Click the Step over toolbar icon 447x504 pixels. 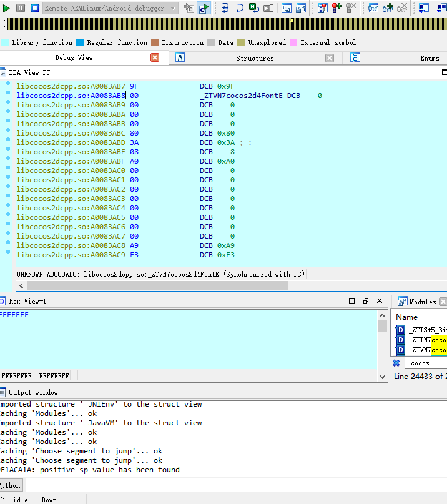pyautogui.click(x=239, y=8)
